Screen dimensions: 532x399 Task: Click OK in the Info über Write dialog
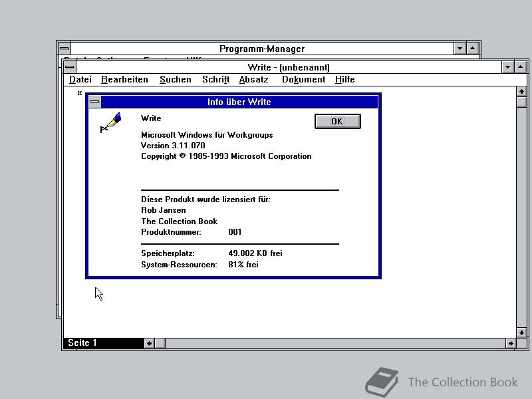coord(338,122)
